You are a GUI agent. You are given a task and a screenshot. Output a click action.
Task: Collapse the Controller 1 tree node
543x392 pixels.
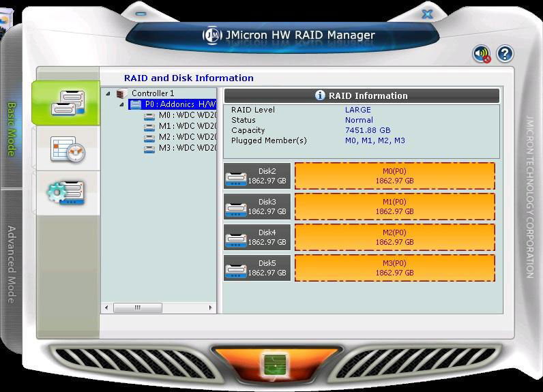click(108, 93)
